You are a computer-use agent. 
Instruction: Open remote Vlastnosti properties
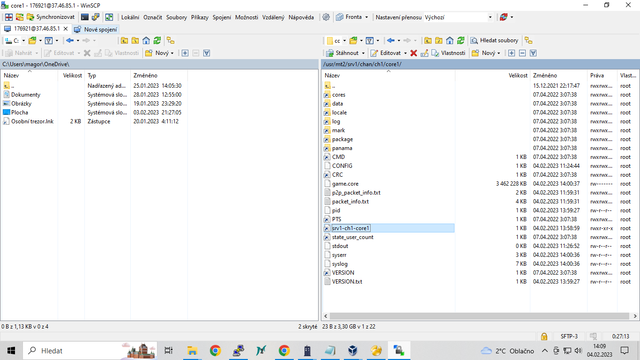(x=448, y=53)
